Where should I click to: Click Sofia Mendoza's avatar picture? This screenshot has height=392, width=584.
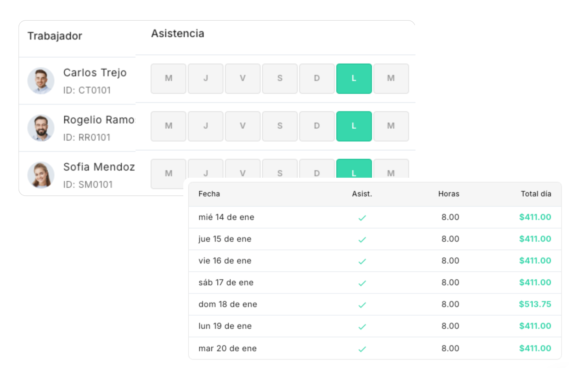point(41,175)
